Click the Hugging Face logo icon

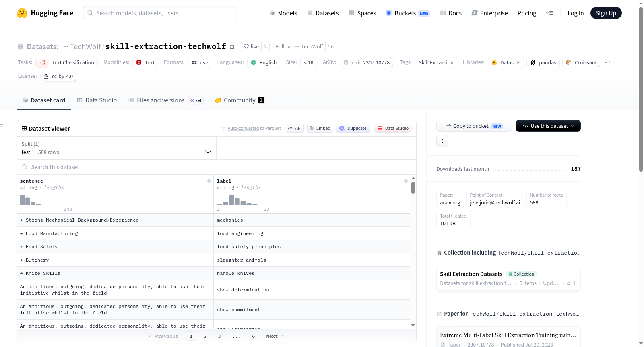tap(22, 13)
